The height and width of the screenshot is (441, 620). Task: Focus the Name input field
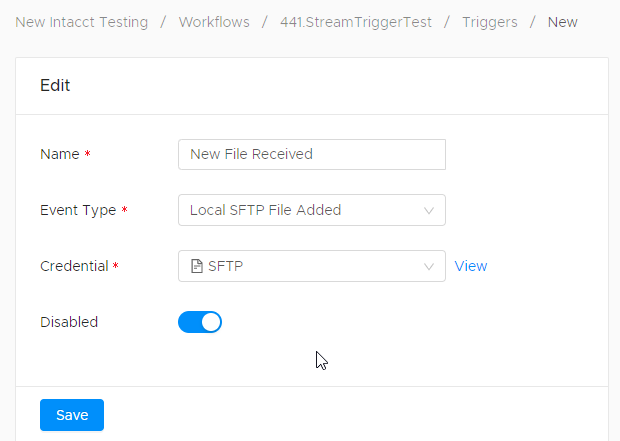click(x=312, y=154)
